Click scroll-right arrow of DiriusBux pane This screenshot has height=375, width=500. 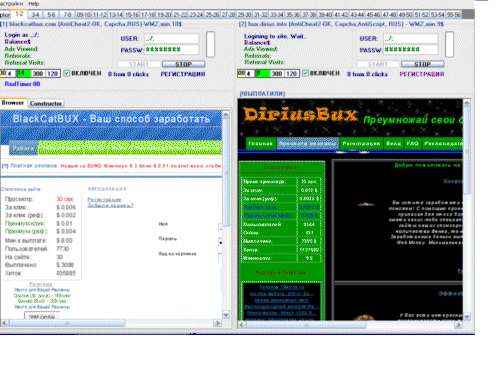tap(459, 324)
